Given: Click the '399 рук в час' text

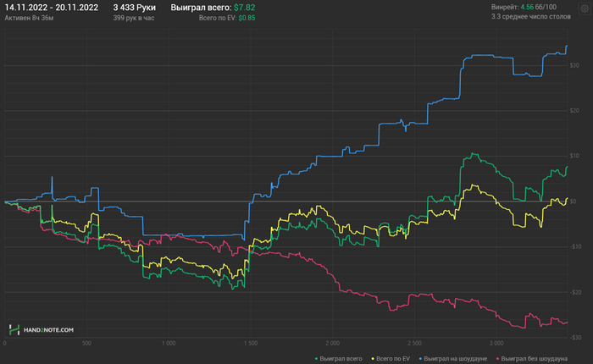Looking at the screenshot, I should [x=134, y=18].
